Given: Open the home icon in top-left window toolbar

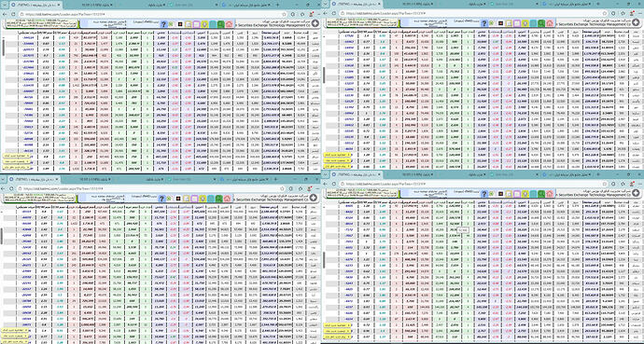Looking at the screenshot, I should tap(229, 24).
